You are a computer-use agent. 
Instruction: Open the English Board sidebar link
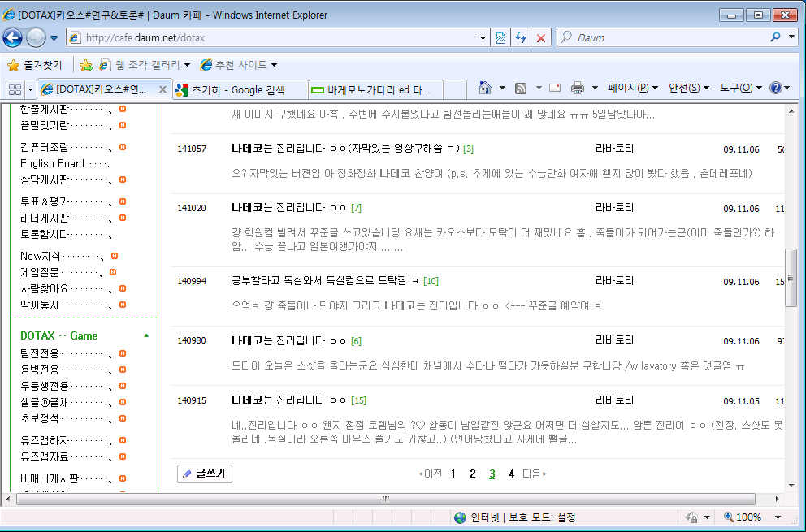pyautogui.click(x=52, y=163)
